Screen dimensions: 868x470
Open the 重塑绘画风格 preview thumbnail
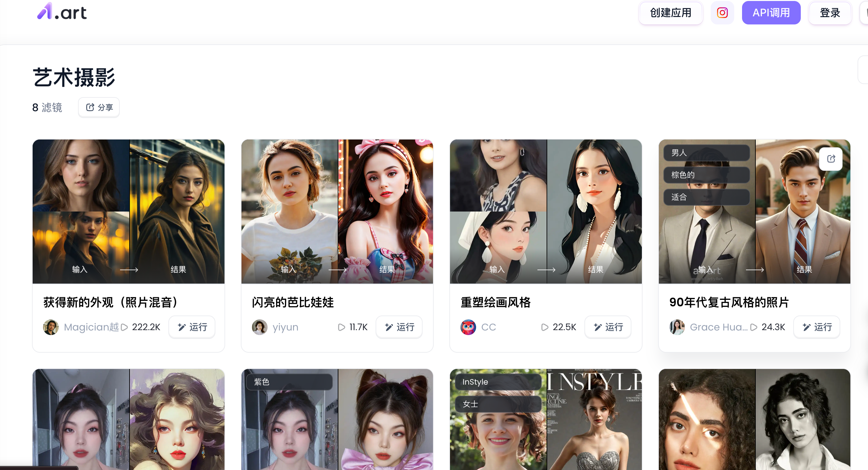pos(546,211)
